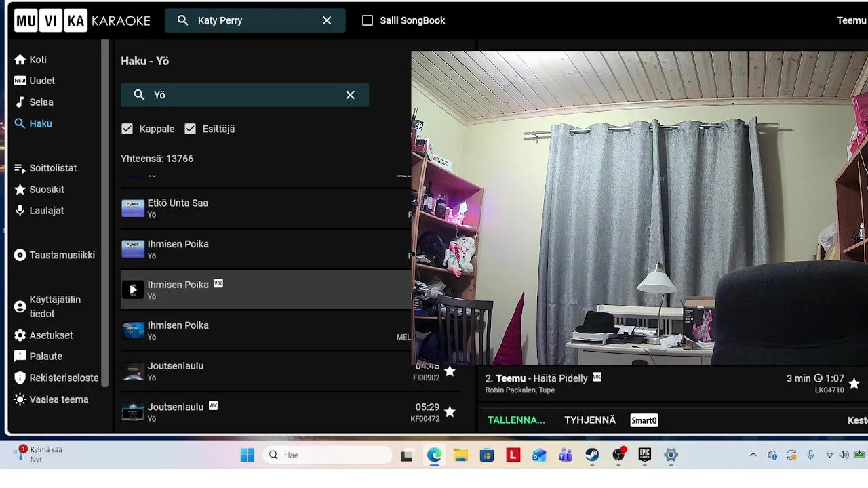Click Yhteensä: 13766 total text
The height and width of the screenshot is (488, 868).
(x=157, y=159)
